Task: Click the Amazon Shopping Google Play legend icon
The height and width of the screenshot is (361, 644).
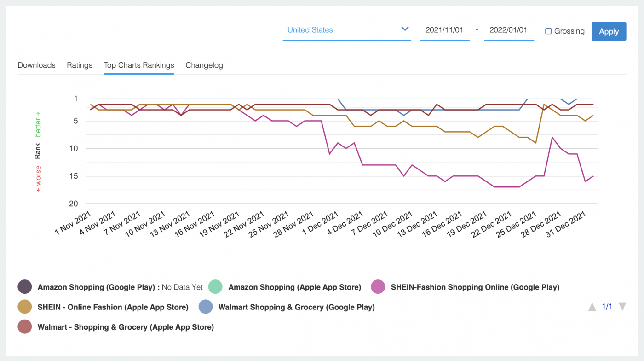Action: click(25, 287)
